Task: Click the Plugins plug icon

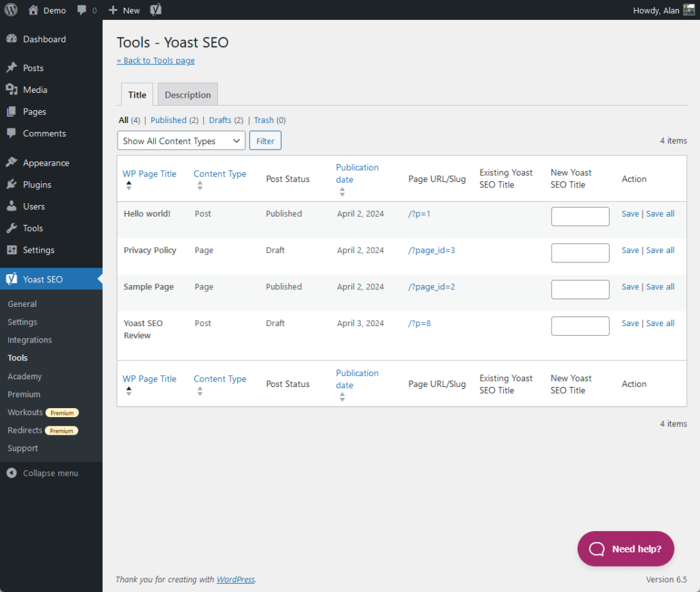Action: [x=12, y=185]
